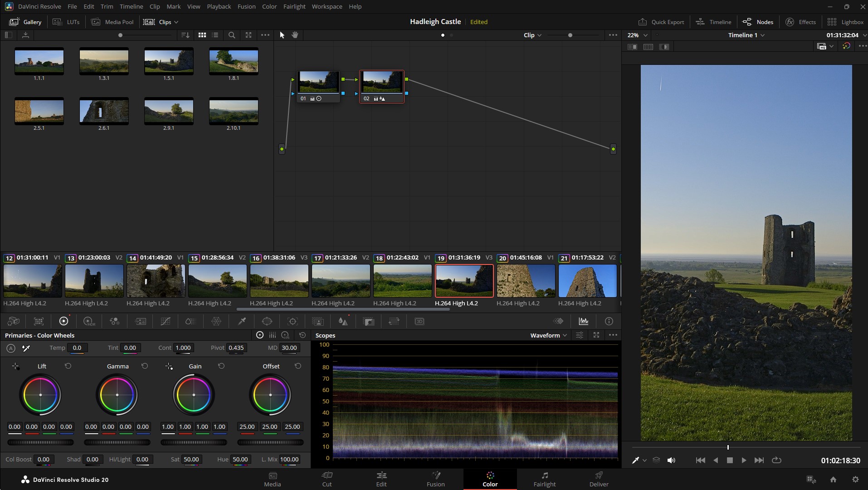Viewport: 868px width, 490px height.
Task: Open Scopes panel options menu
Action: pos(613,335)
